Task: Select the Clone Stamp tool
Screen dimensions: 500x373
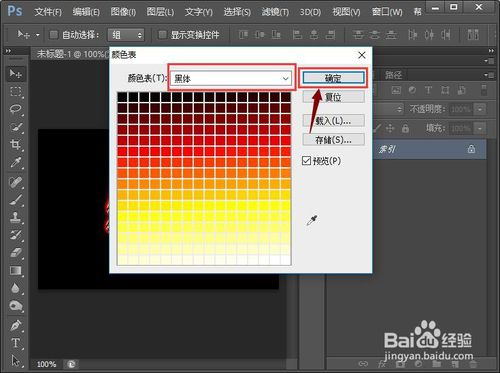Action: click(15, 218)
